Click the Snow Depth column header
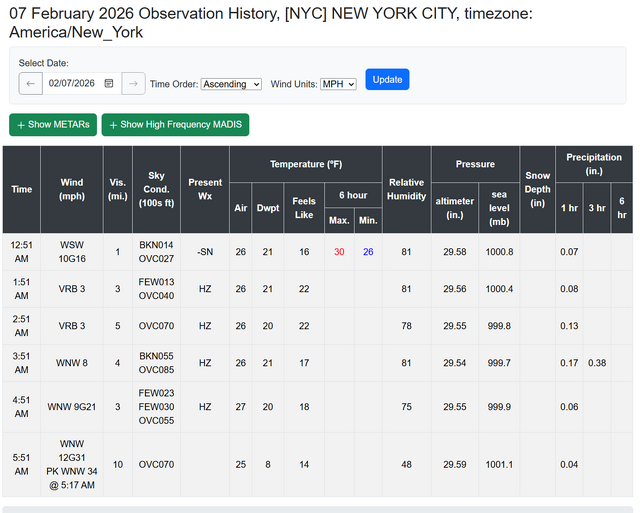The image size is (640, 513). 537,189
